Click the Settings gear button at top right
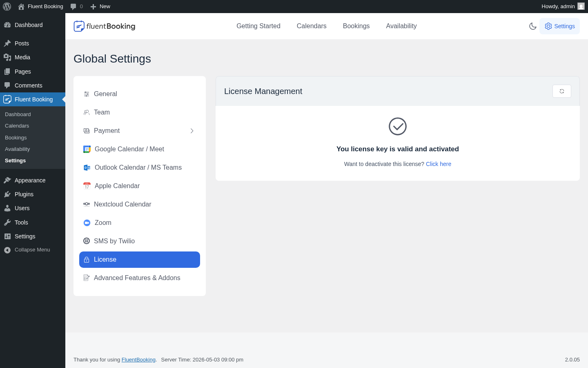The width and height of the screenshot is (588, 368). pos(559,26)
